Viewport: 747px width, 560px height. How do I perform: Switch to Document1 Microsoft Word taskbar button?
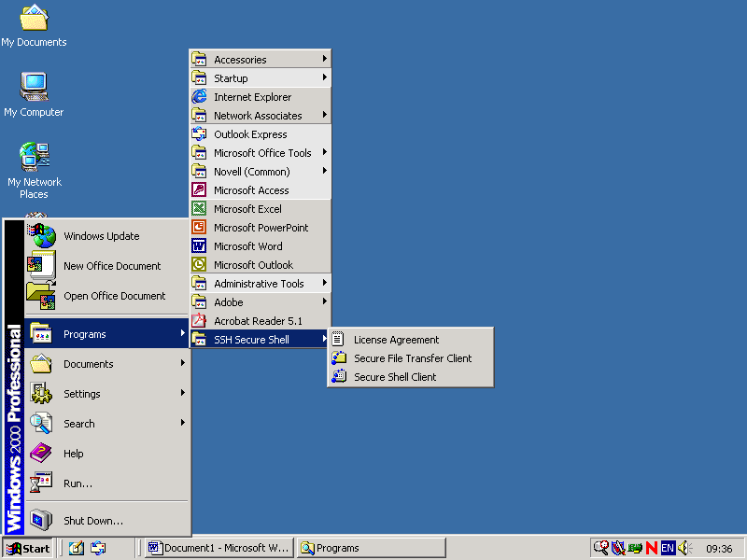219,548
